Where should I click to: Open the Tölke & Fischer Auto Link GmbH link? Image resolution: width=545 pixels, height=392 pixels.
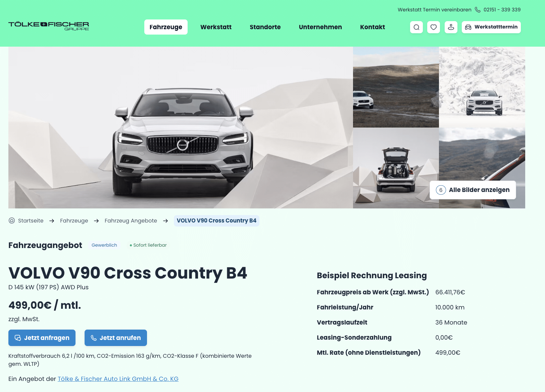(118, 379)
